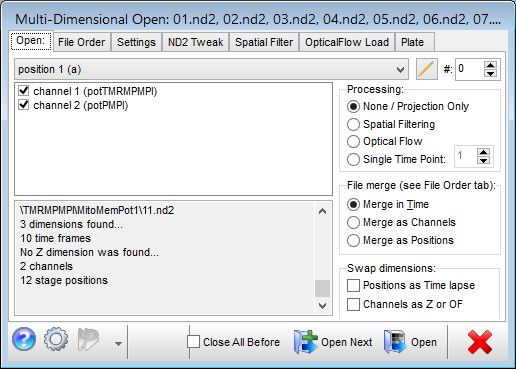Viewport: 516px width, 369px height.
Task: Open the gear settings icon
Action: [x=56, y=339]
